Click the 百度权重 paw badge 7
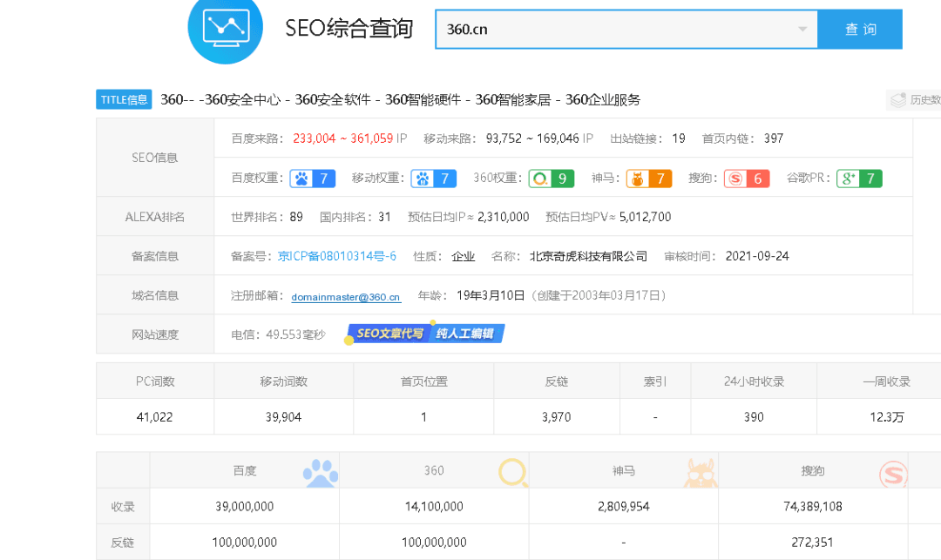The height and width of the screenshot is (560, 941). pyautogui.click(x=312, y=179)
